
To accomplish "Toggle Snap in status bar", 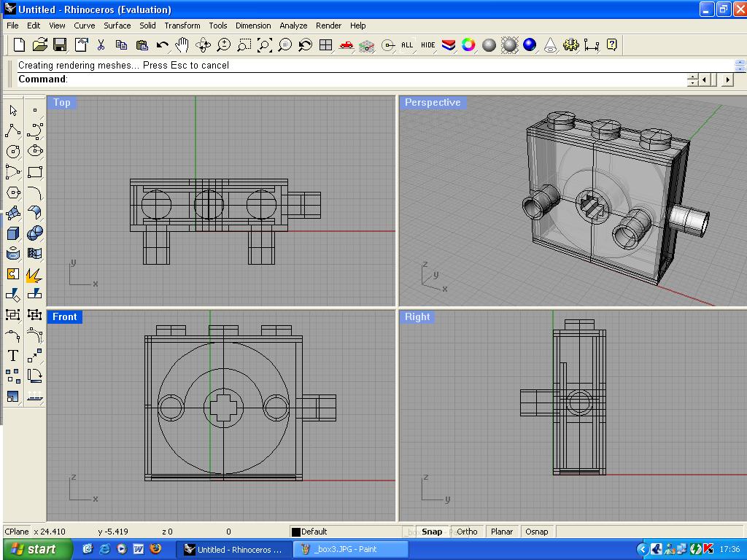I will tap(432, 532).
